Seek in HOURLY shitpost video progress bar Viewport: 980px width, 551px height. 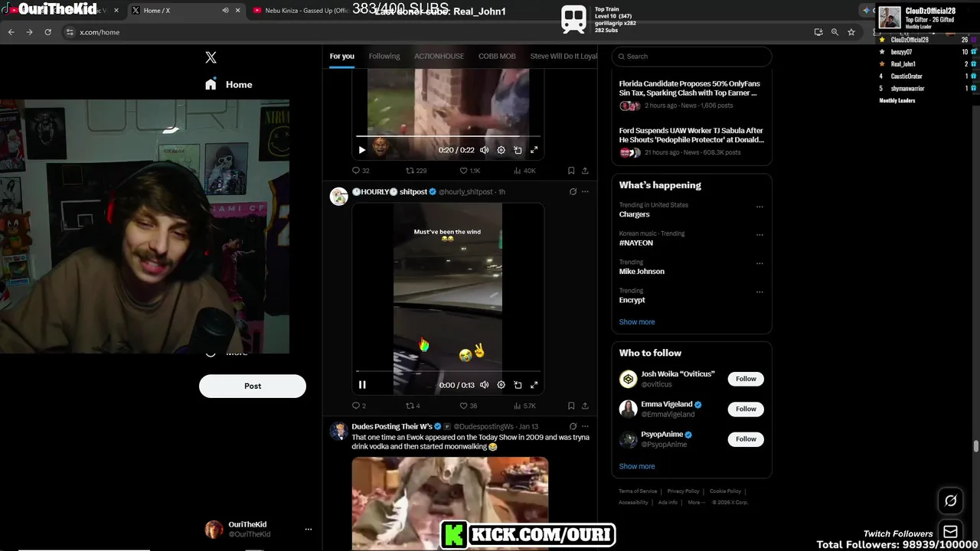click(x=449, y=372)
